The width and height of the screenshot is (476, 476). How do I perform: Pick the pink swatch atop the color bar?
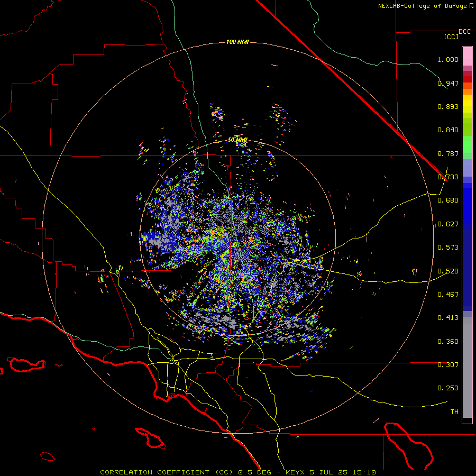[x=467, y=56]
